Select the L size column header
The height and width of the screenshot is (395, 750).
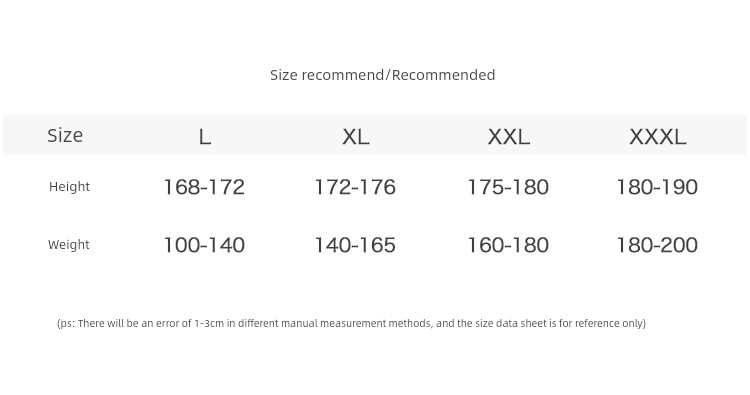click(x=205, y=137)
